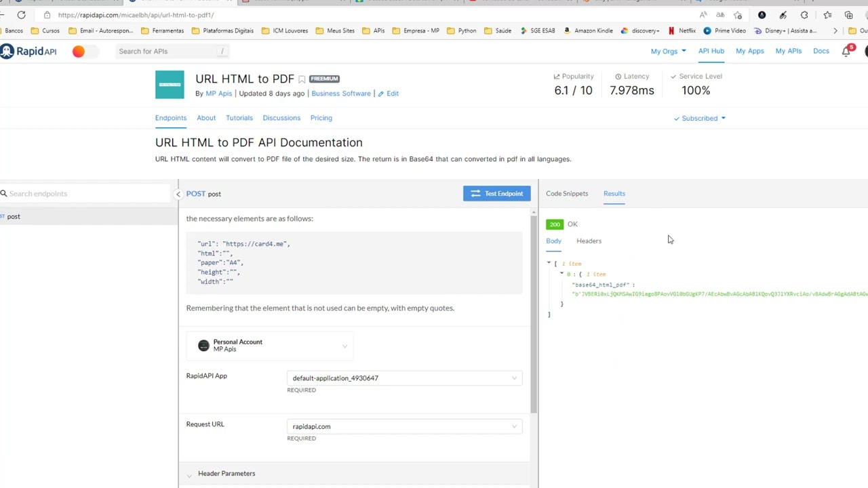Click the browser address bar URL

coord(136,15)
